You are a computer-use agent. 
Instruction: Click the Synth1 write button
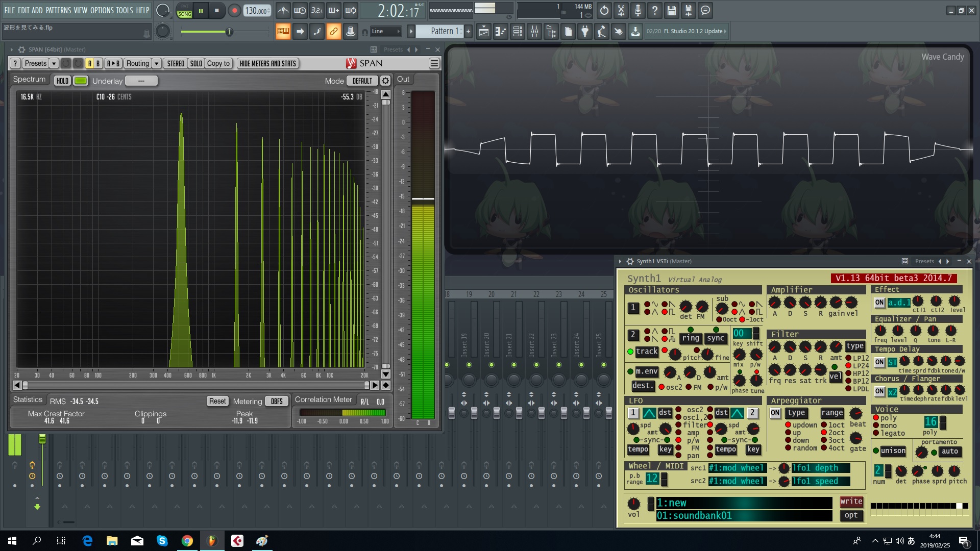(851, 502)
